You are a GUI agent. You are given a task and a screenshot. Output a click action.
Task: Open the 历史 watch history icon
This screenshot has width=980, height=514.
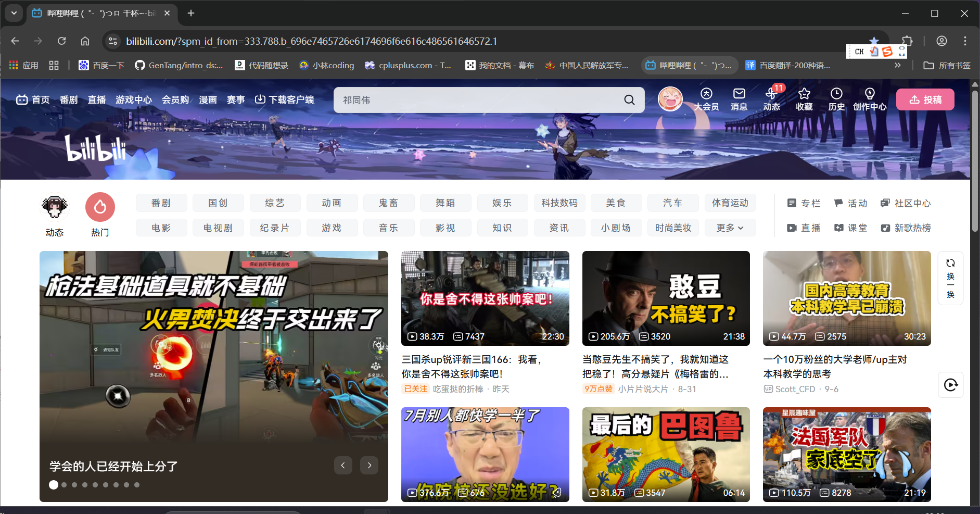[836, 99]
